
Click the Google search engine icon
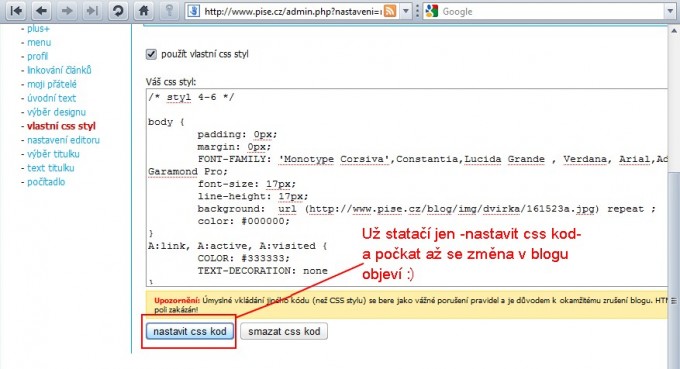(432, 11)
